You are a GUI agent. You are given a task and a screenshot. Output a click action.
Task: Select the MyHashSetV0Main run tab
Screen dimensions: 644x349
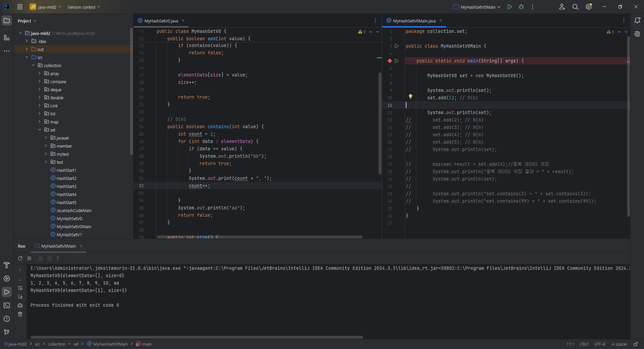point(58,246)
